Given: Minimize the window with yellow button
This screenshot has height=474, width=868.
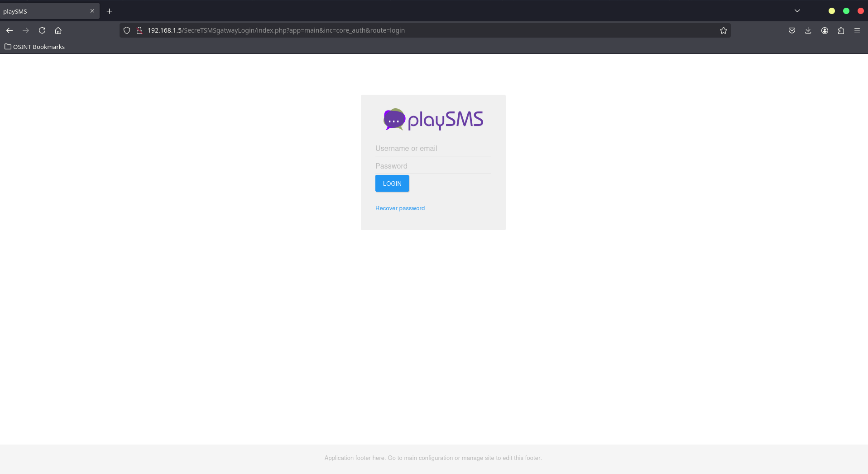Looking at the screenshot, I should (832, 11).
